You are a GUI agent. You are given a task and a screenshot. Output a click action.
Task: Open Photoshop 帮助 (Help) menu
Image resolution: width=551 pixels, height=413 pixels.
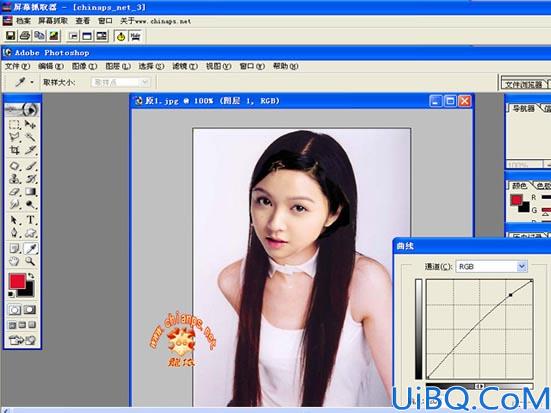pyautogui.click(x=286, y=66)
